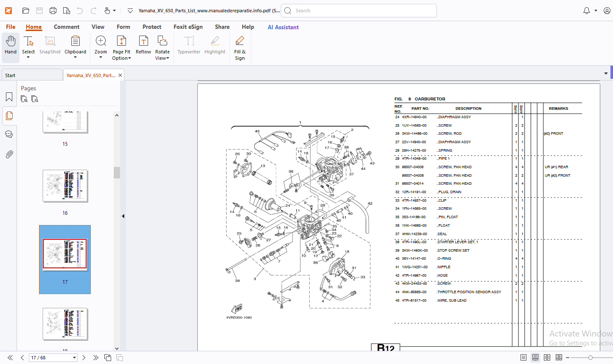Go to the first page
This screenshot has height=364, width=613.
point(10,358)
